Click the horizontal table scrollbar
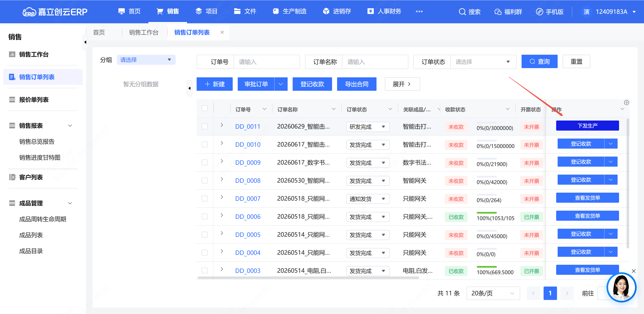 [x=308, y=278]
